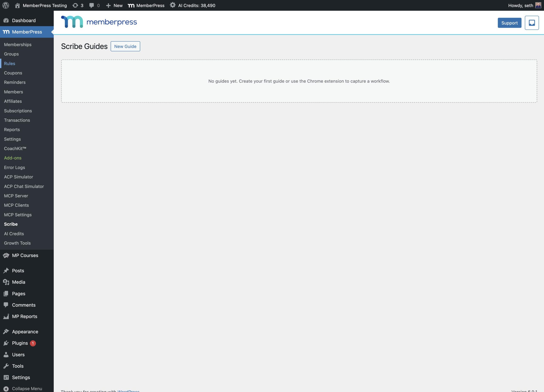Click the WordPress logo icon in admin bar
Viewport: 544px width, 392px height.
coord(6,5)
